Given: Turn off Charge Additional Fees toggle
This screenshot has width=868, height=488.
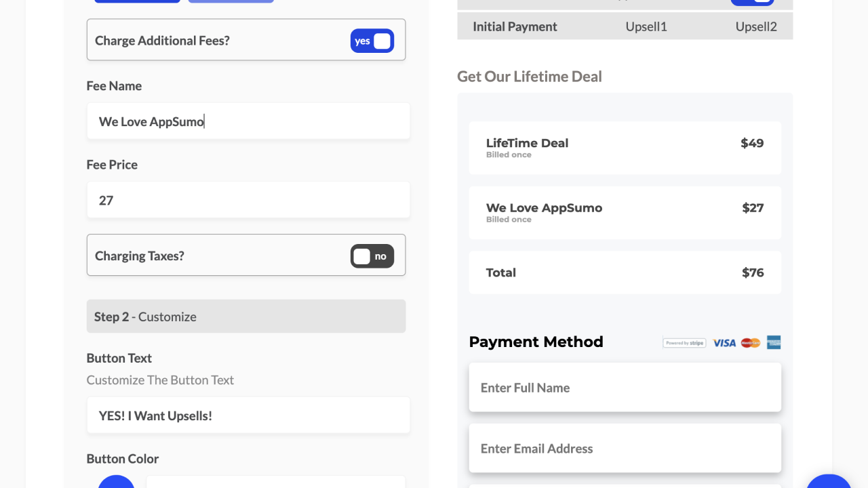Looking at the screenshot, I should tap(372, 41).
